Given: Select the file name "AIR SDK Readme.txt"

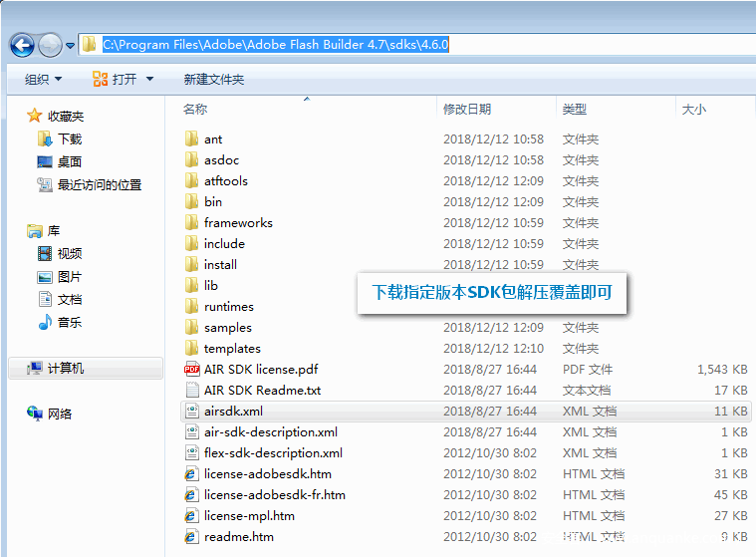Looking at the screenshot, I should tap(262, 391).
